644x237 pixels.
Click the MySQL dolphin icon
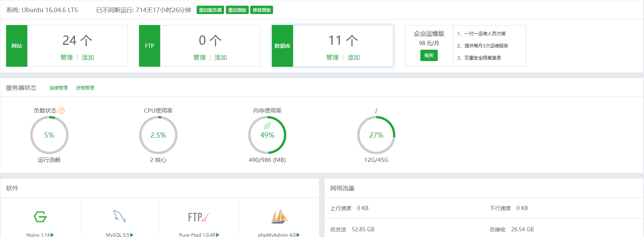(120, 217)
